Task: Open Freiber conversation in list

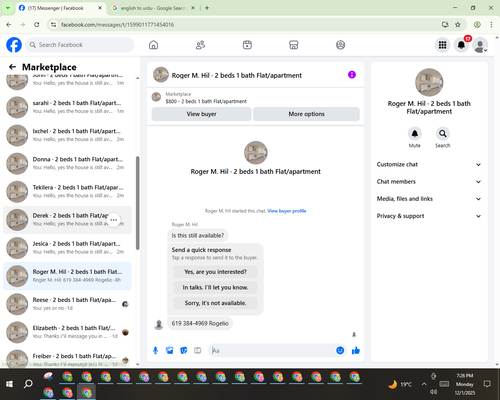Action: point(67,358)
